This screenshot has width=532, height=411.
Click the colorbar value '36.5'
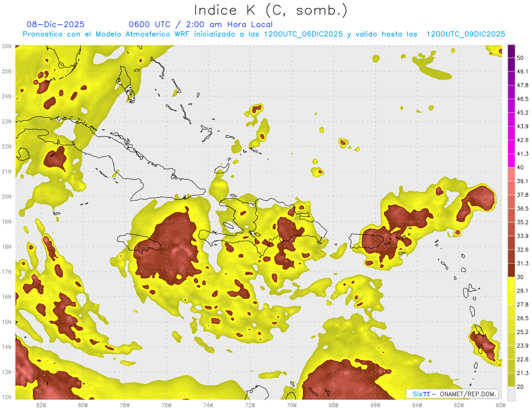[x=523, y=209]
